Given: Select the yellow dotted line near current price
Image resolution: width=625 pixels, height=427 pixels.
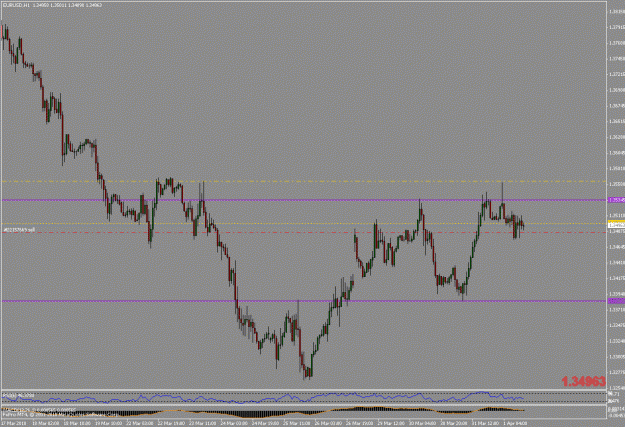Looking at the screenshot, I should coord(304,223).
